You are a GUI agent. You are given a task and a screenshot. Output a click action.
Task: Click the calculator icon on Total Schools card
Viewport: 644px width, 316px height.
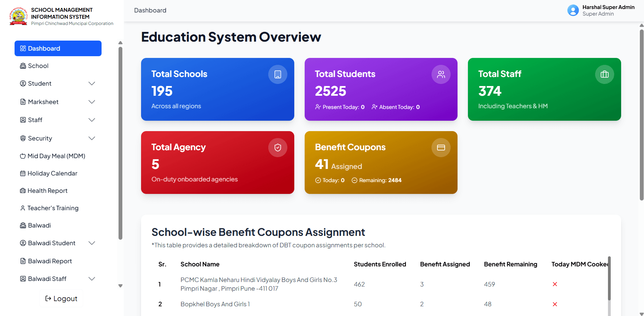pos(278,74)
